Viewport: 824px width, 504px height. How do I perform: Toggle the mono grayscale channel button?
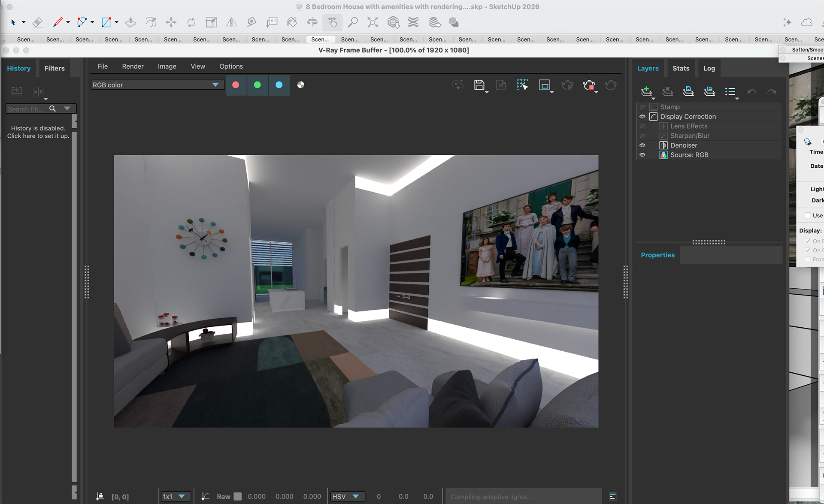[x=300, y=85]
